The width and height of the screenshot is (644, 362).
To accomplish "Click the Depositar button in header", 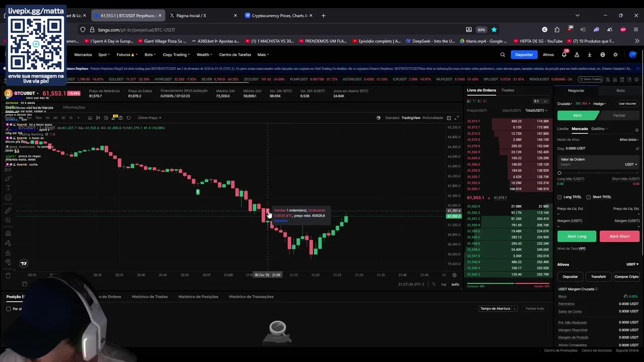I will [524, 54].
